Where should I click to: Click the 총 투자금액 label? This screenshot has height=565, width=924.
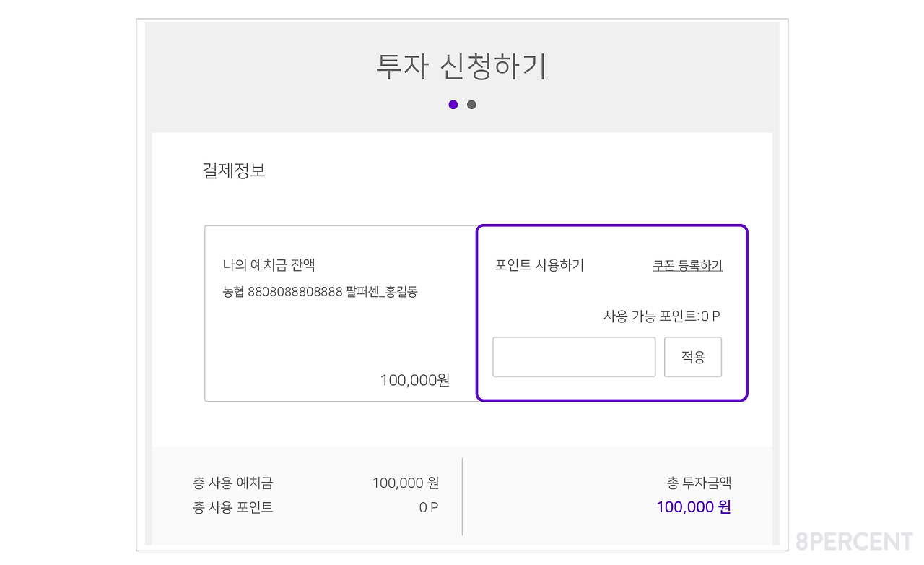[x=699, y=483]
